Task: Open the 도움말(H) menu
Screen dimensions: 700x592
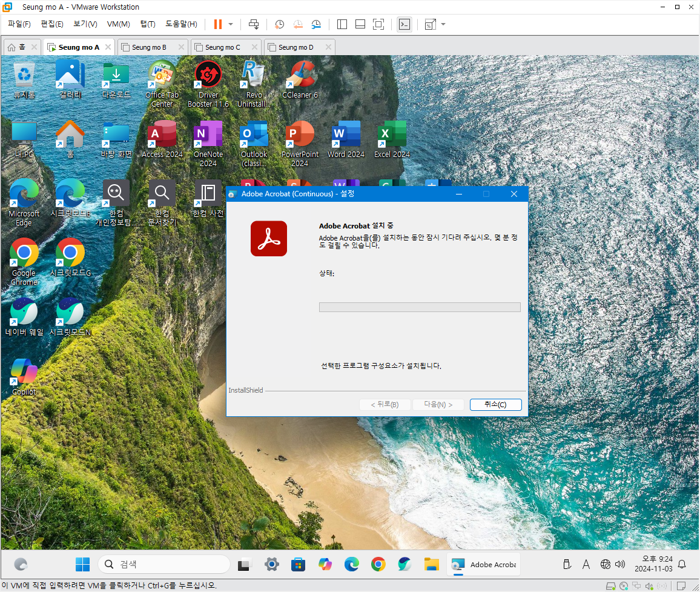Action: (181, 24)
